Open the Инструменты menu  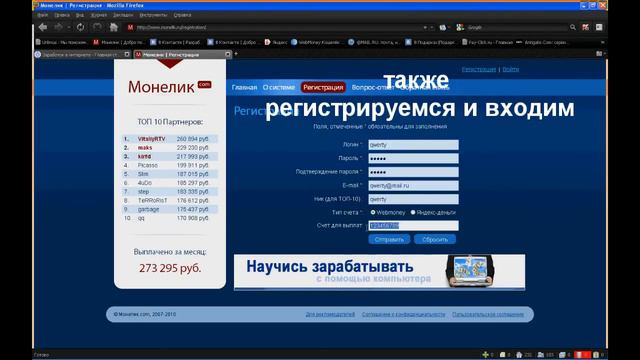click(153, 15)
